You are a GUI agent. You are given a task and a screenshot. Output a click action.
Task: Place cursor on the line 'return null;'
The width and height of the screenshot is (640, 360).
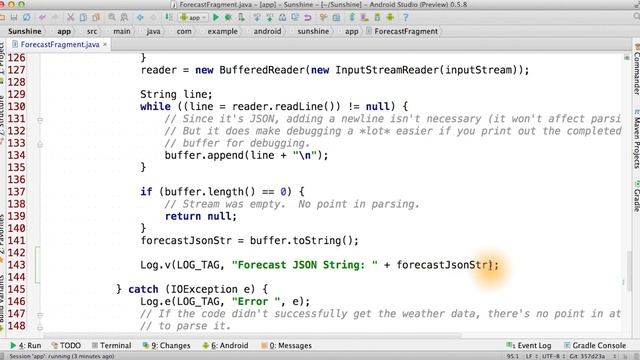pos(200,216)
